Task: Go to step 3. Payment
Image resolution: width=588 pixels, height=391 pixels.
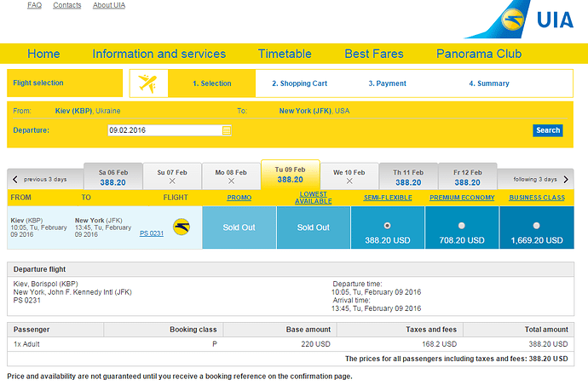Action: pyautogui.click(x=388, y=83)
